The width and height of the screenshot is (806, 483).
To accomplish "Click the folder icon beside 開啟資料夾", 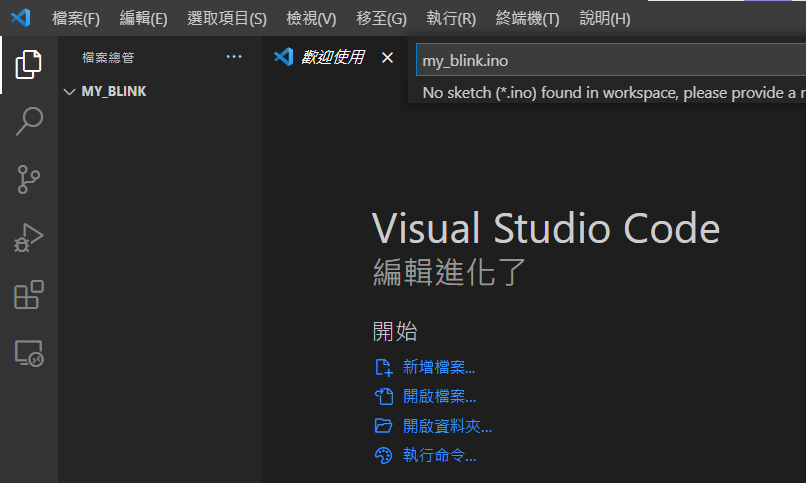I will pos(383,426).
